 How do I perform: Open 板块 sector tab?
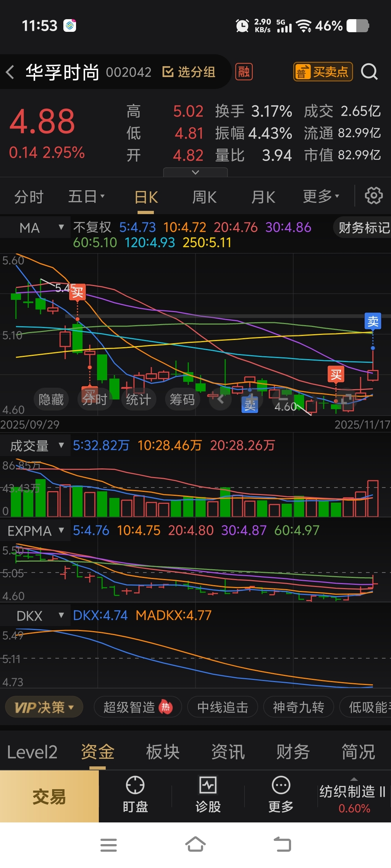(163, 752)
